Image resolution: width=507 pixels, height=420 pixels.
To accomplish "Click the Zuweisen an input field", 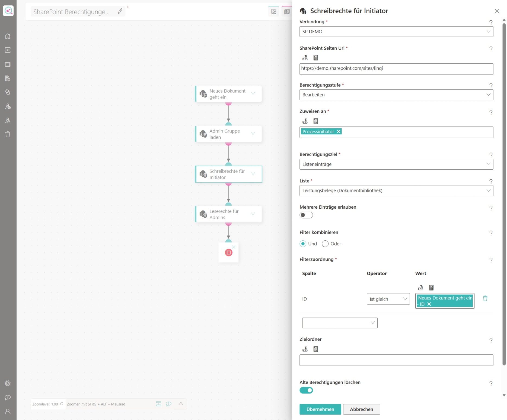I will click(396, 132).
